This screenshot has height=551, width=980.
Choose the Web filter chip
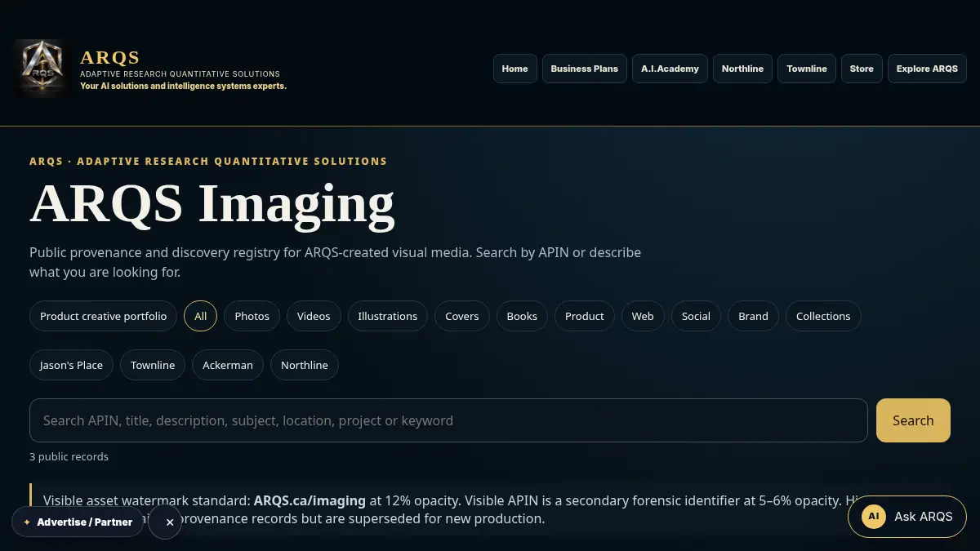click(643, 316)
